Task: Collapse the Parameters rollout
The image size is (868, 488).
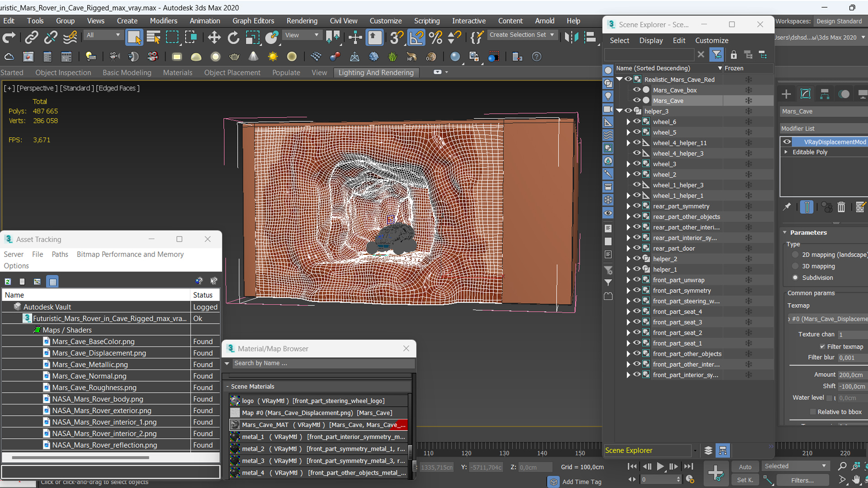Action: (785, 232)
